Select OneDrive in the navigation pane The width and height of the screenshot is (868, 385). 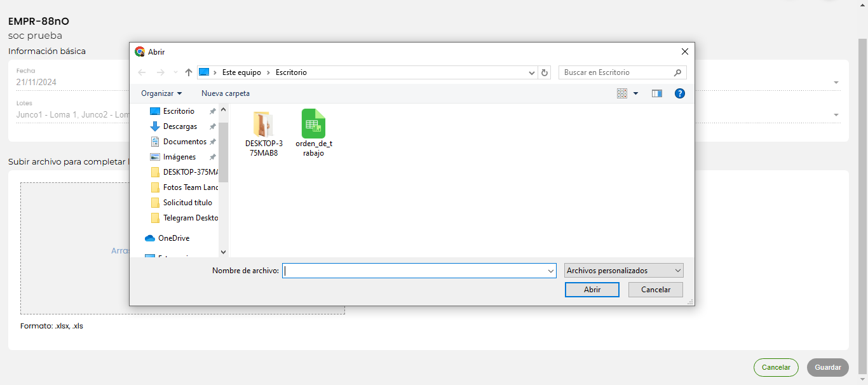coord(173,238)
